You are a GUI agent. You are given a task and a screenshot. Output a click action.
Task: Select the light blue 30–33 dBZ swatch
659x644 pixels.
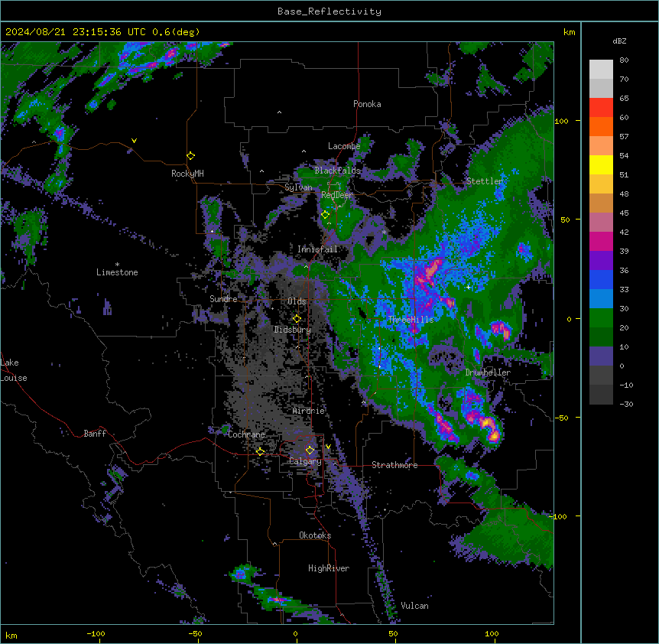click(x=601, y=299)
